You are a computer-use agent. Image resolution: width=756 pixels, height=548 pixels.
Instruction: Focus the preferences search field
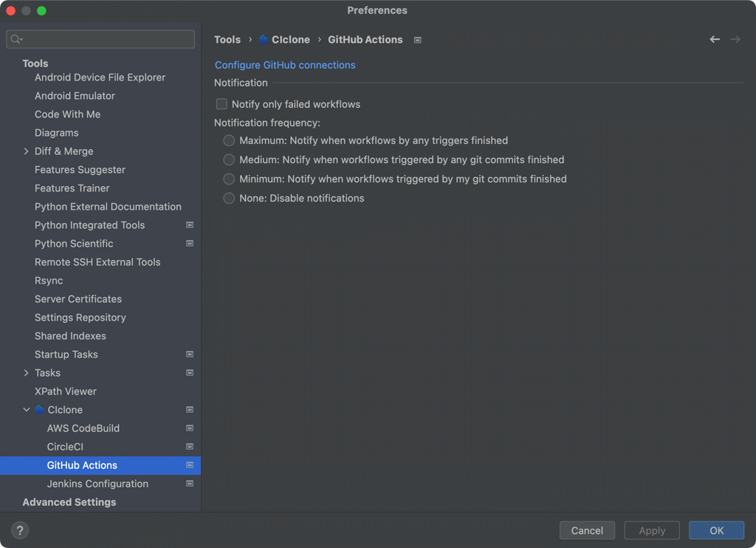(x=100, y=39)
